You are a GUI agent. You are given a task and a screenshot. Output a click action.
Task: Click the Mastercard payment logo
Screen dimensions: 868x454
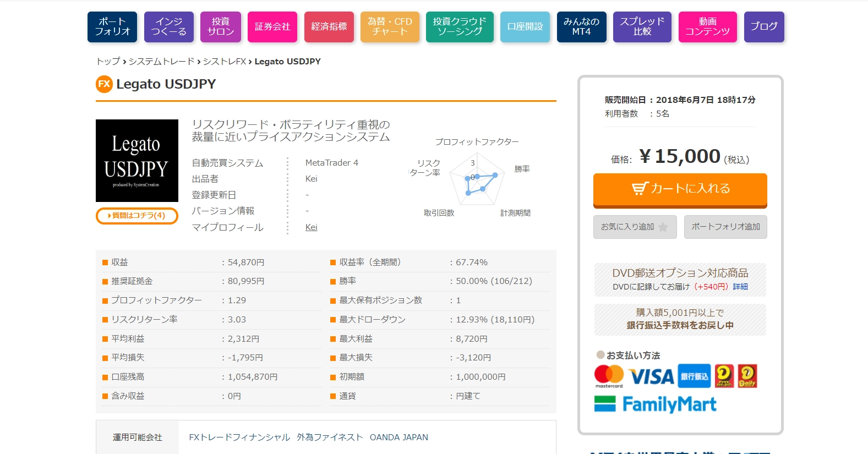pyautogui.click(x=609, y=376)
